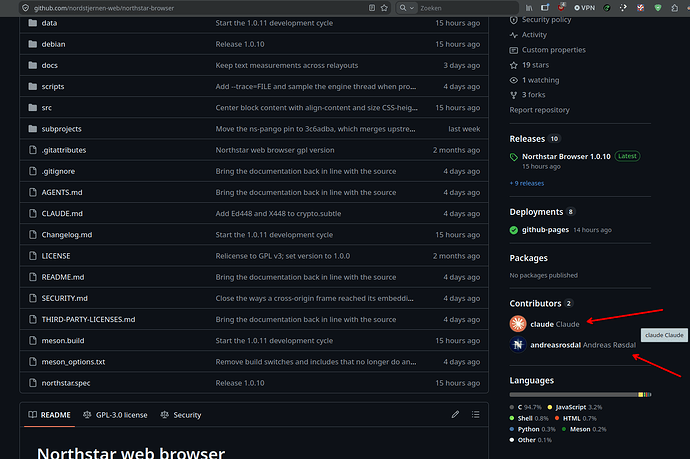
Task: Open the Packages heading link
Action: 529,258
